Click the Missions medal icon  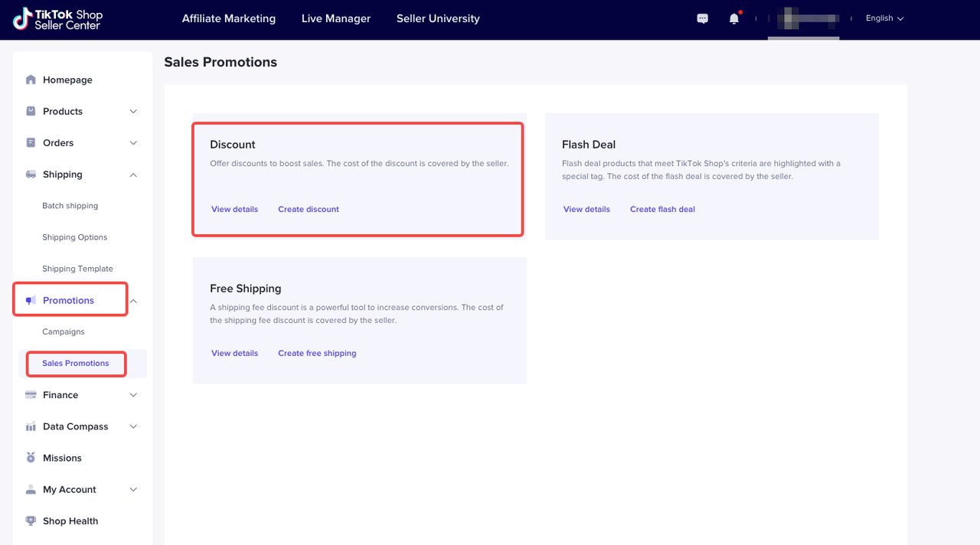(31, 458)
